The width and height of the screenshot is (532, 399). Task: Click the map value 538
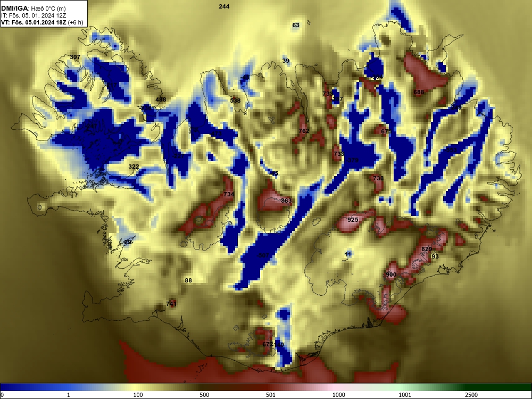(235, 101)
